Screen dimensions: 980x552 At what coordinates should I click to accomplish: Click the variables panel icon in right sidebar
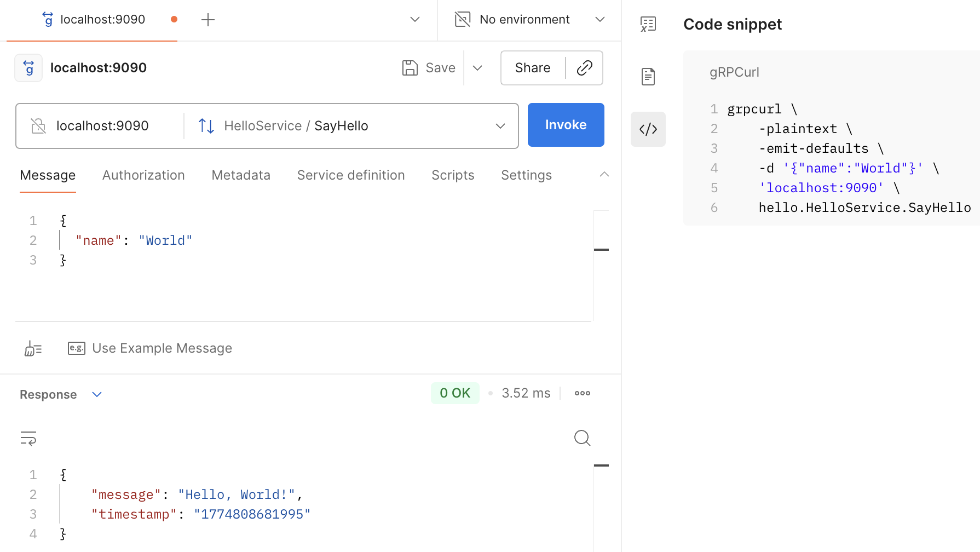[x=648, y=24]
